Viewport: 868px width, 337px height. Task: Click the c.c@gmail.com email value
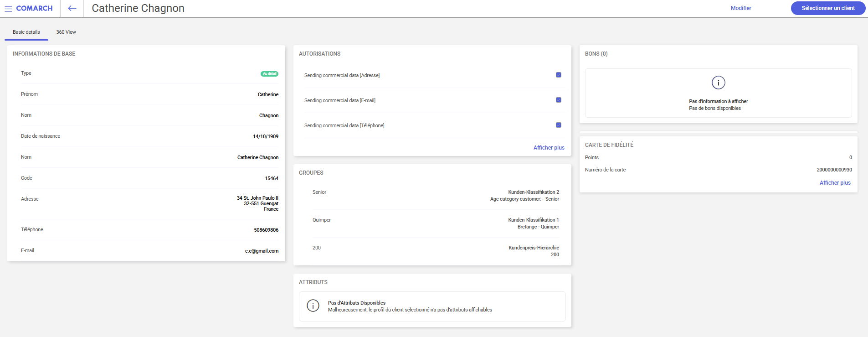262,251
